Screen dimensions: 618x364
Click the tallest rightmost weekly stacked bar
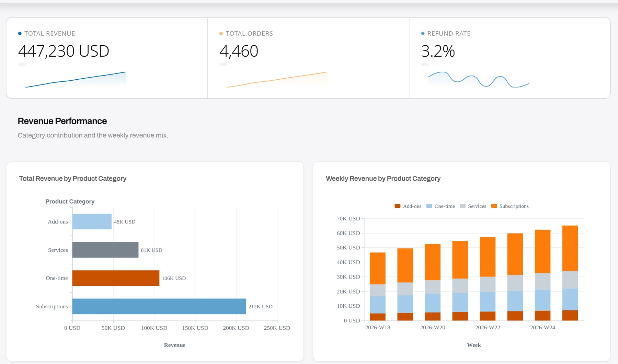[x=570, y=273]
